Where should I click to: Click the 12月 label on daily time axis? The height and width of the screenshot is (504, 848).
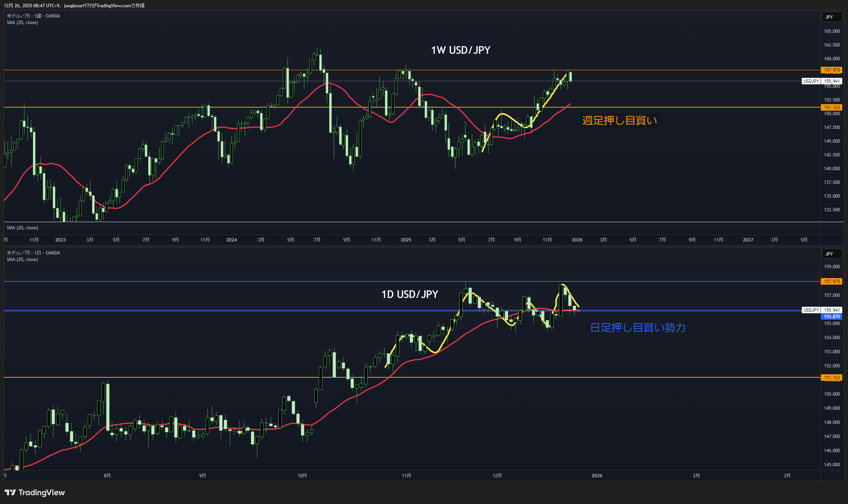(497, 476)
